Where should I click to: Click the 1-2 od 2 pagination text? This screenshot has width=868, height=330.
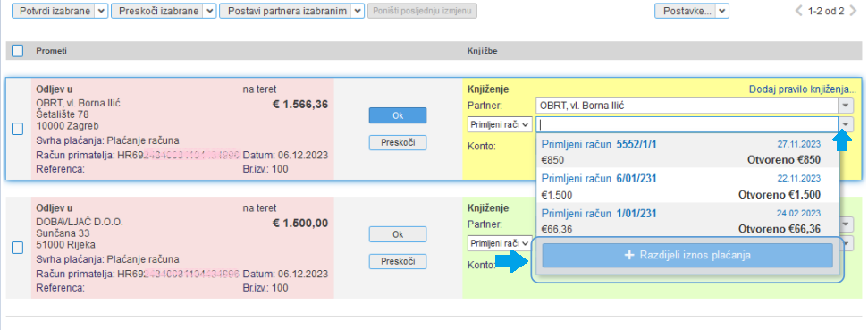point(825,11)
